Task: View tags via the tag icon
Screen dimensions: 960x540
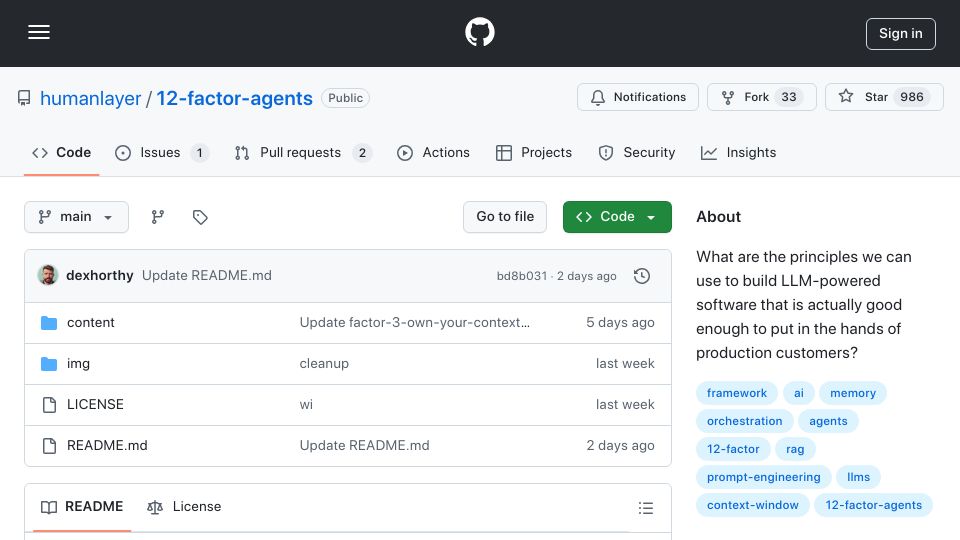Action: click(200, 217)
